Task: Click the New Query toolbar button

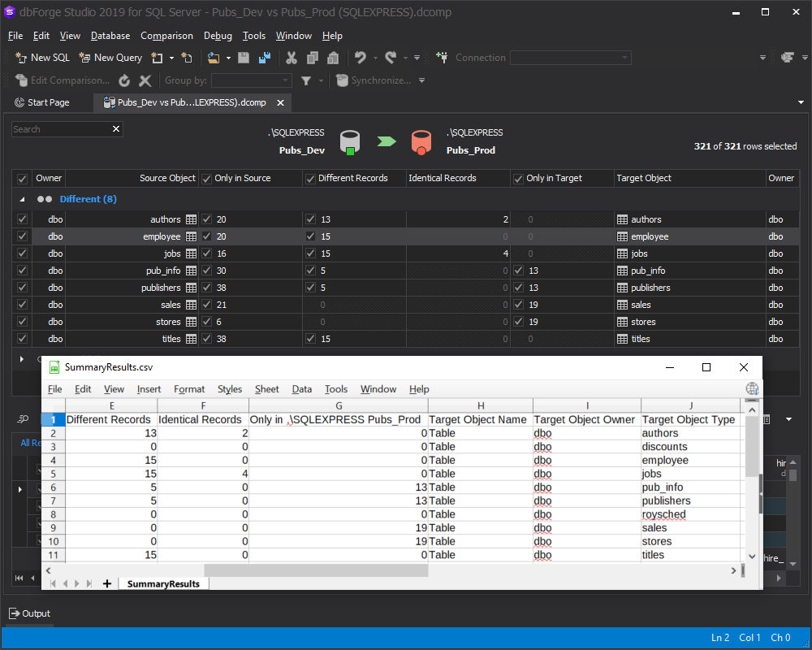Action: click(x=110, y=58)
